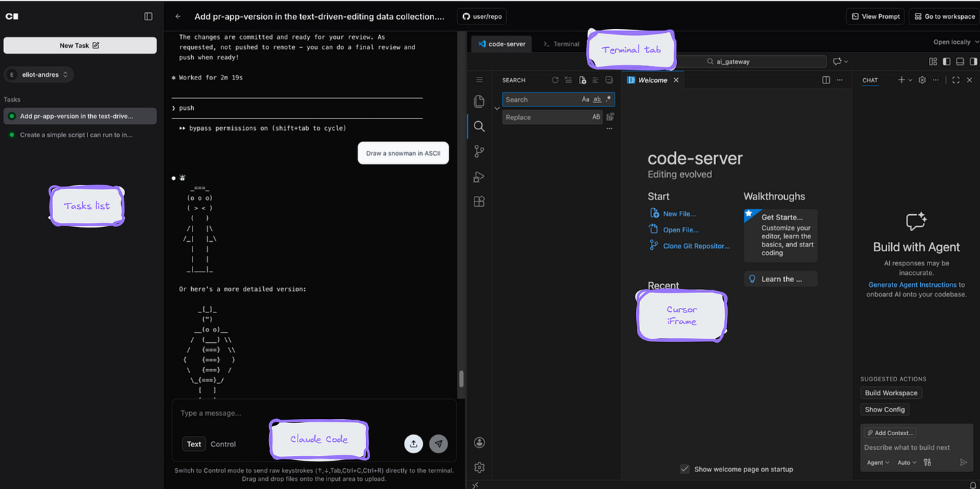Click Replace All icon beside Replace field

610,117
